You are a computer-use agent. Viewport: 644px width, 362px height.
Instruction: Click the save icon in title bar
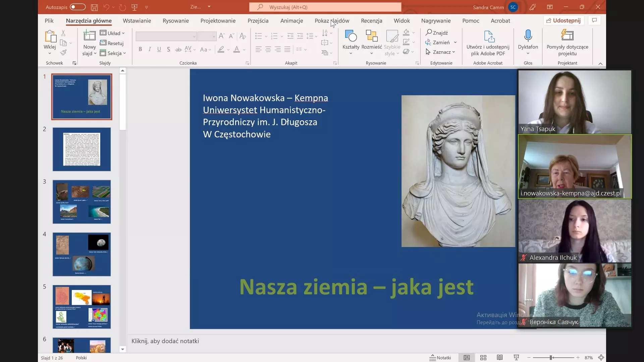[94, 7]
